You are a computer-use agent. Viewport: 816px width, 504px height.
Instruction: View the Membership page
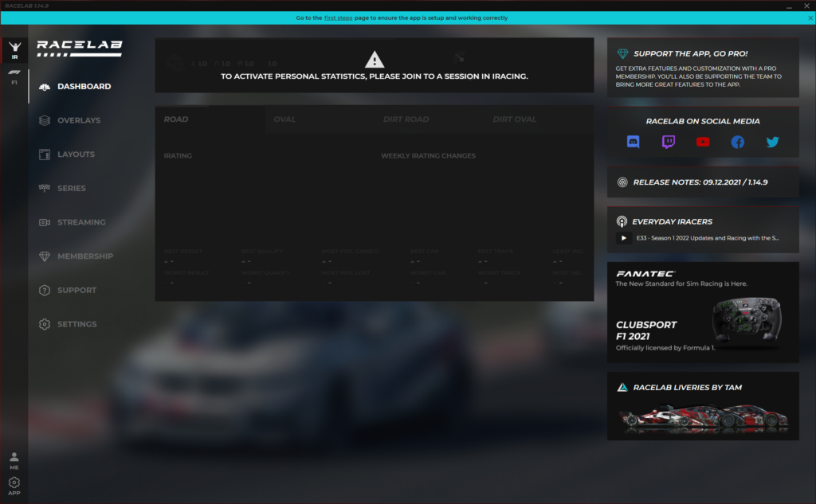(x=85, y=256)
